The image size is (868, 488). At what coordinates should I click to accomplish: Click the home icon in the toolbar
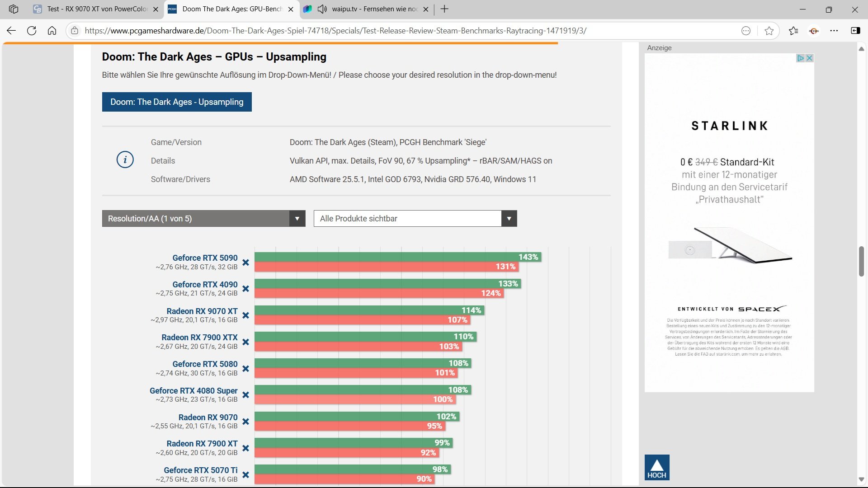pos(52,31)
